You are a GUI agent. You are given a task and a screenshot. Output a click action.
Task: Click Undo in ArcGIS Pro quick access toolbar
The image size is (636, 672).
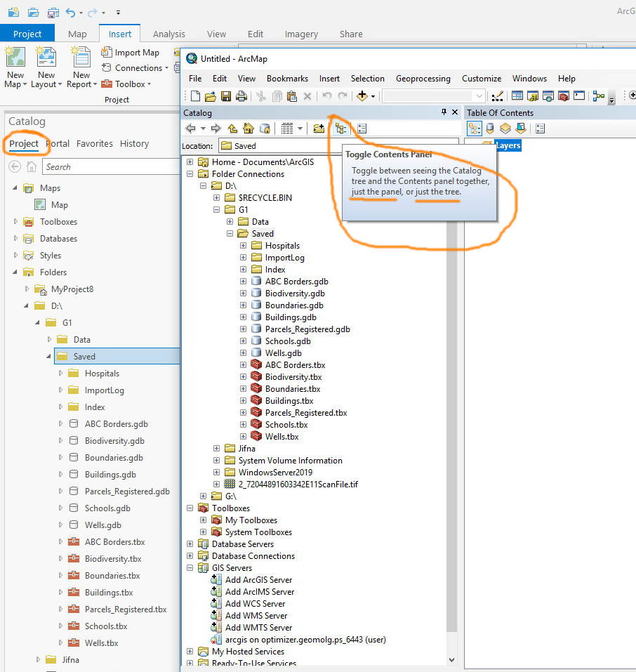point(70,13)
